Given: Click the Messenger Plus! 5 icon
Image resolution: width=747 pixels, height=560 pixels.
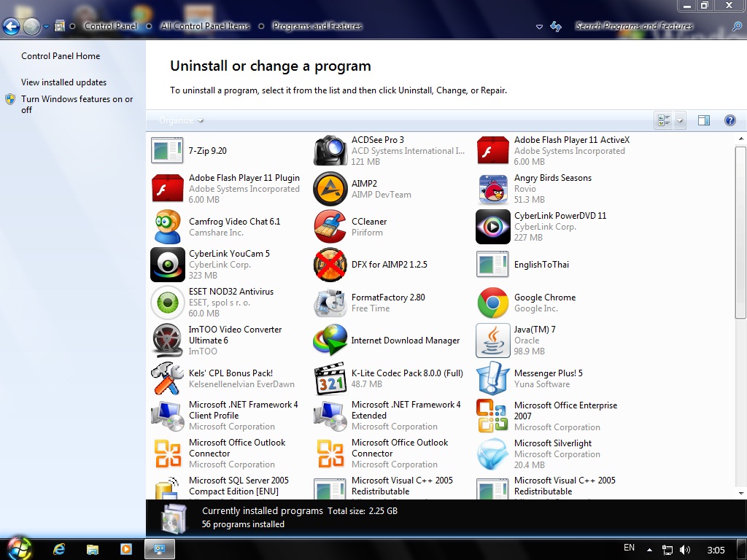Looking at the screenshot, I should [492, 378].
